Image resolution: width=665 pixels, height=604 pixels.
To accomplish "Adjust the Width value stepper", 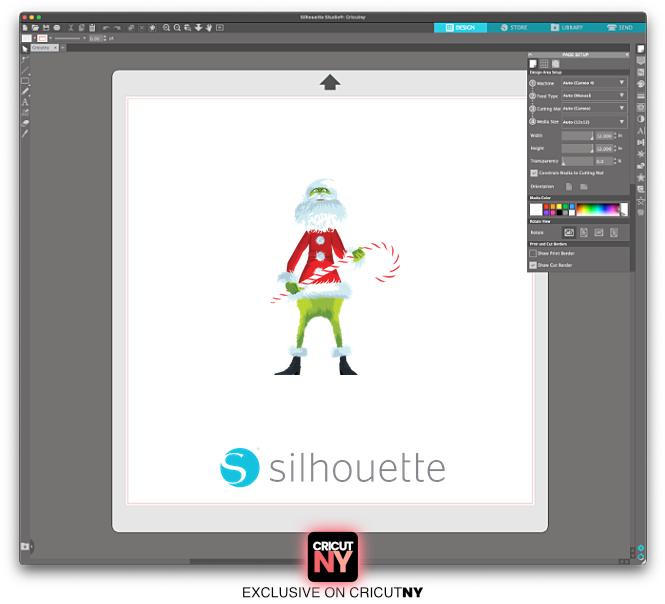I will (x=615, y=136).
